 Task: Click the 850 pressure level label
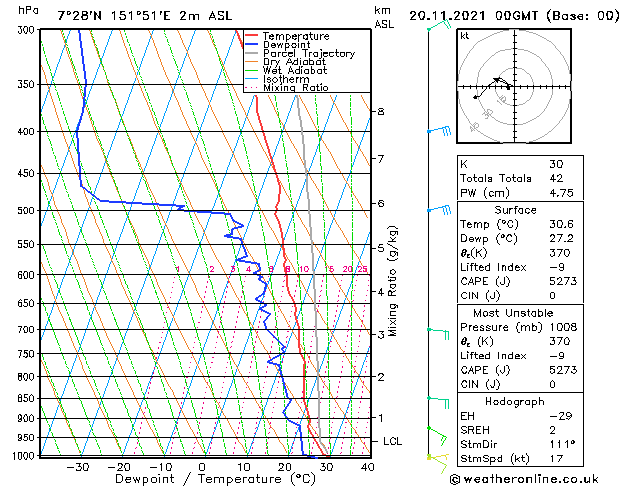[x=28, y=399]
